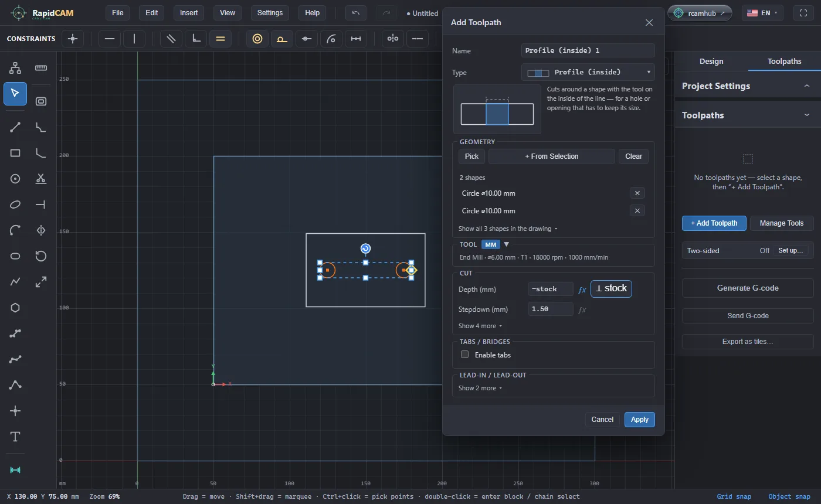This screenshot has width=821, height=504.
Task: Apply the Perpendicular constraint
Action: pos(196,39)
